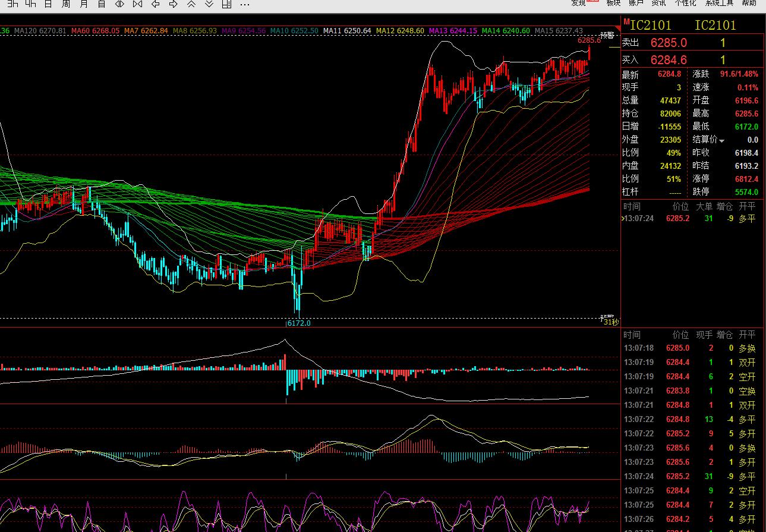766x532 pixels.
Task: Select the first IC2101 contract title
Action: point(650,25)
